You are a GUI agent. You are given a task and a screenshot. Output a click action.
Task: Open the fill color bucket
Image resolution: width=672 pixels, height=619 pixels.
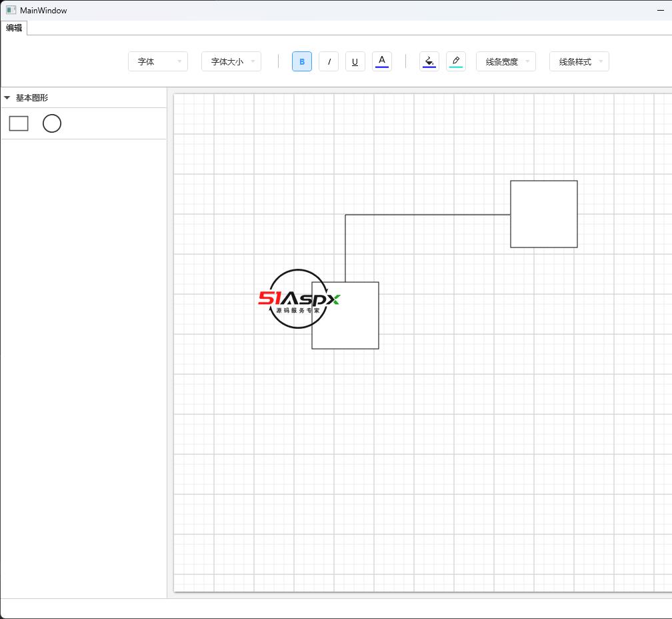click(x=429, y=61)
